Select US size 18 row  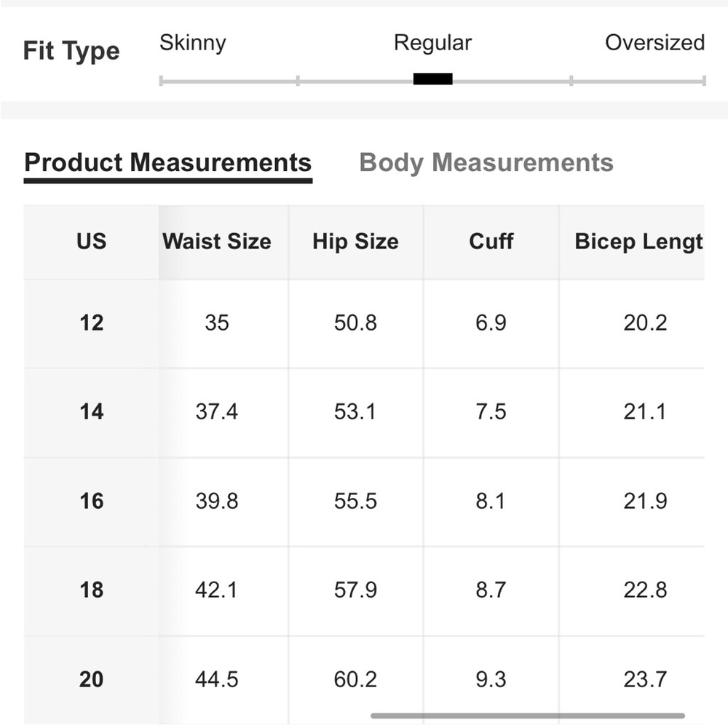point(364,590)
